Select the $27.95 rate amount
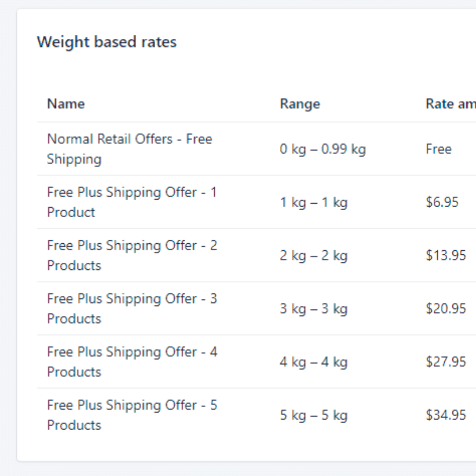 coord(446,361)
